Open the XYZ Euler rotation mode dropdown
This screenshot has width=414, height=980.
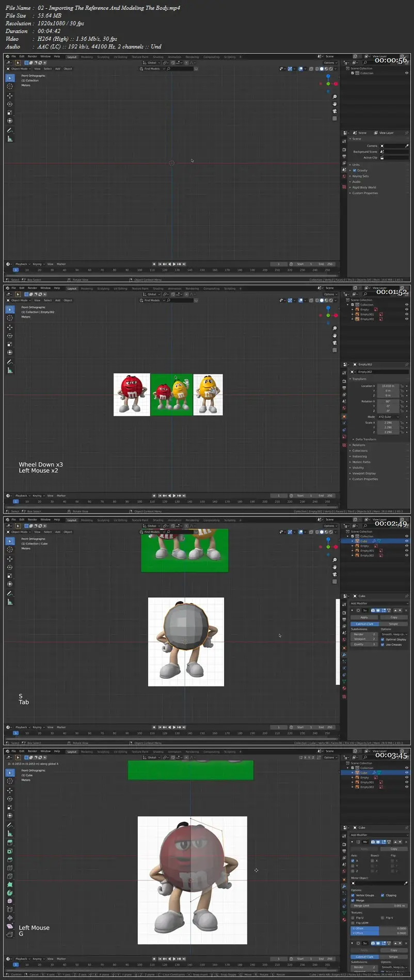pyautogui.click(x=389, y=417)
